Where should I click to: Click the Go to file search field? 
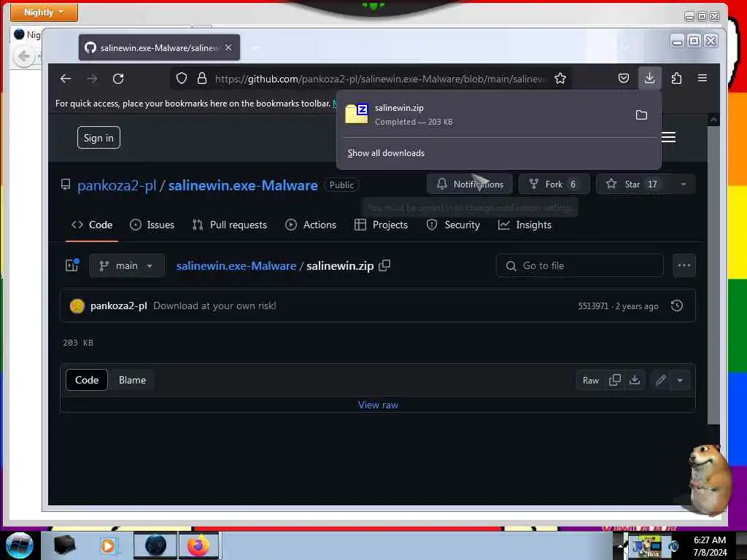tap(579, 265)
